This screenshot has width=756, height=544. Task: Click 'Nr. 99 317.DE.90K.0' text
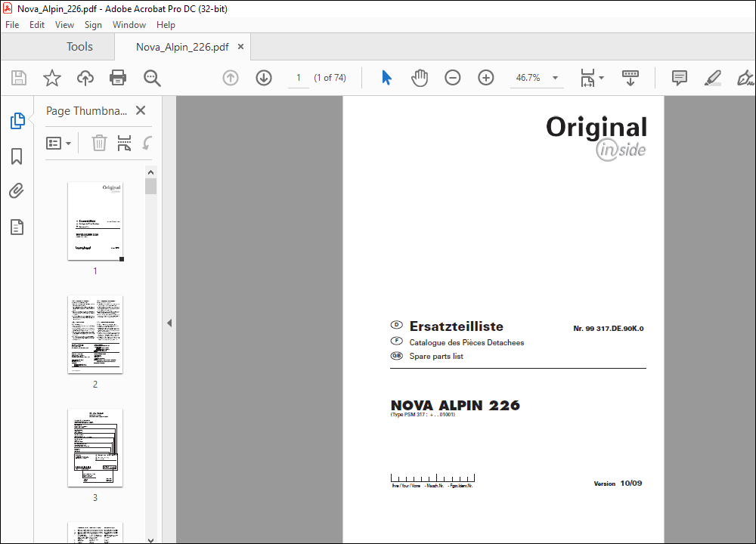(609, 329)
